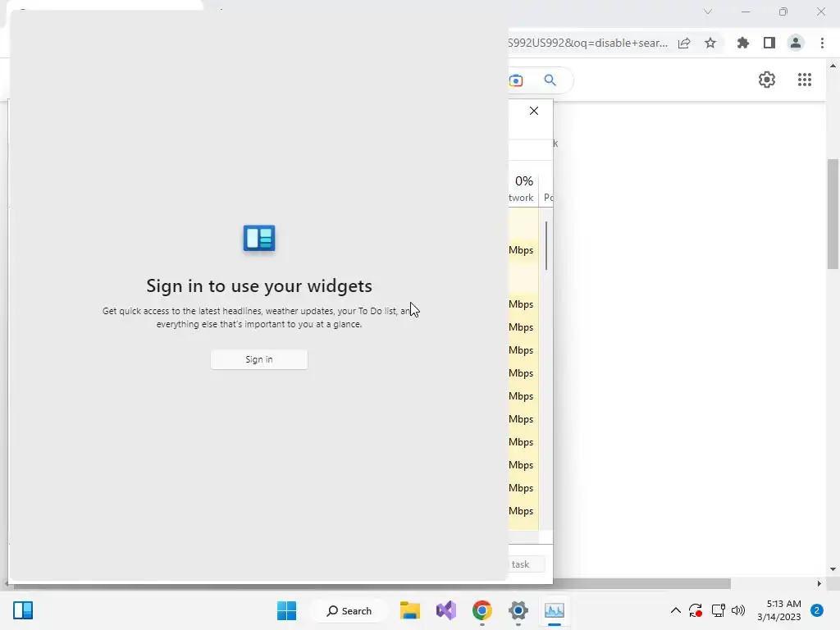Bookmark this page with the star icon

click(x=710, y=43)
